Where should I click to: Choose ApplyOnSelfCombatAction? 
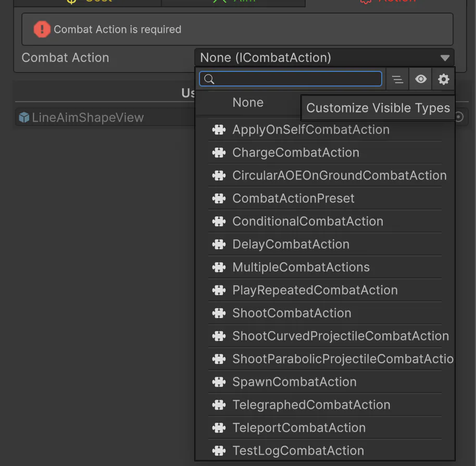[325, 130]
